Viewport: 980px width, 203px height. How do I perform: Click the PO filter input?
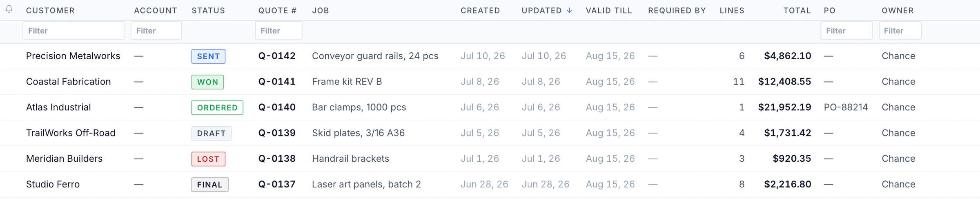pyautogui.click(x=846, y=31)
